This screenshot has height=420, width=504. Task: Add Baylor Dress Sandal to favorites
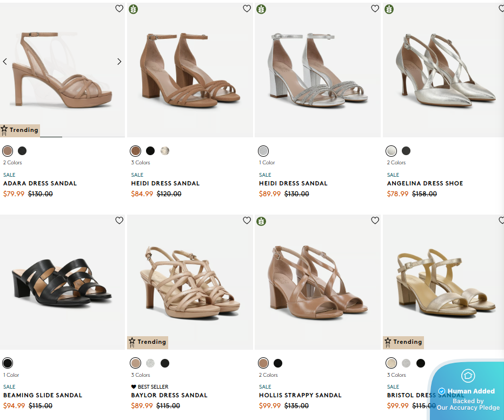[247, 221]
